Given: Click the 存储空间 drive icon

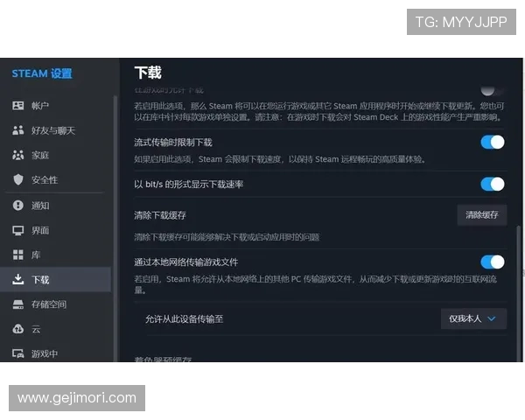Looking at the screenshot, I should pos(18,304).
